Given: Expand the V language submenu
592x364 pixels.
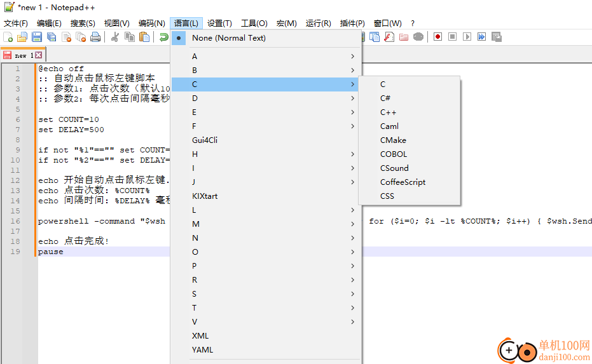Looking at the screenshot, I should click(x=266, y=321).
